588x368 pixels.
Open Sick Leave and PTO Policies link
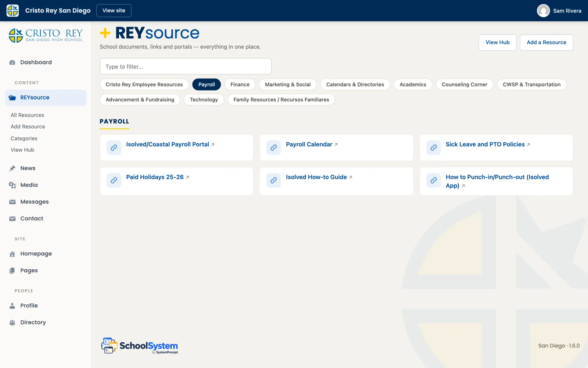[x=485, y=145]
